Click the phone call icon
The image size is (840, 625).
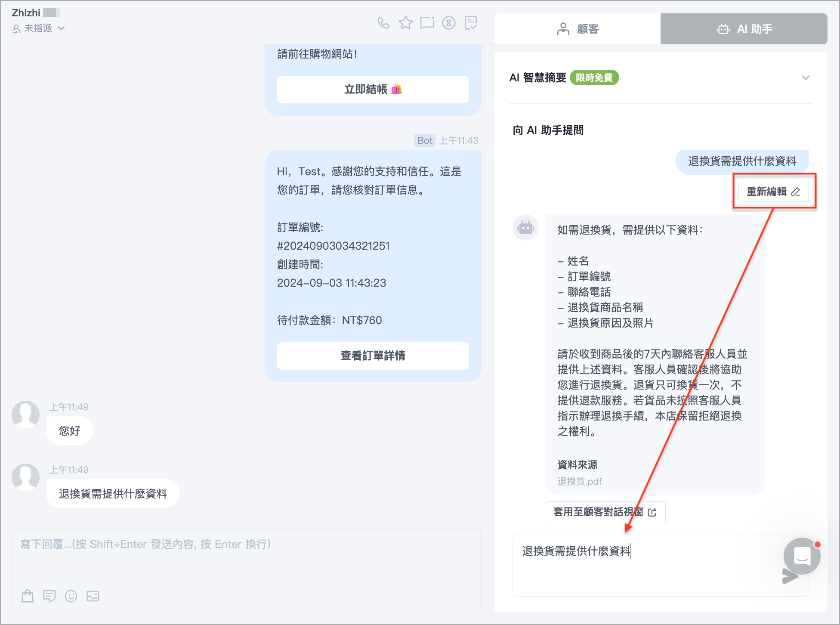pyautogui.click(x=383, y=23)
